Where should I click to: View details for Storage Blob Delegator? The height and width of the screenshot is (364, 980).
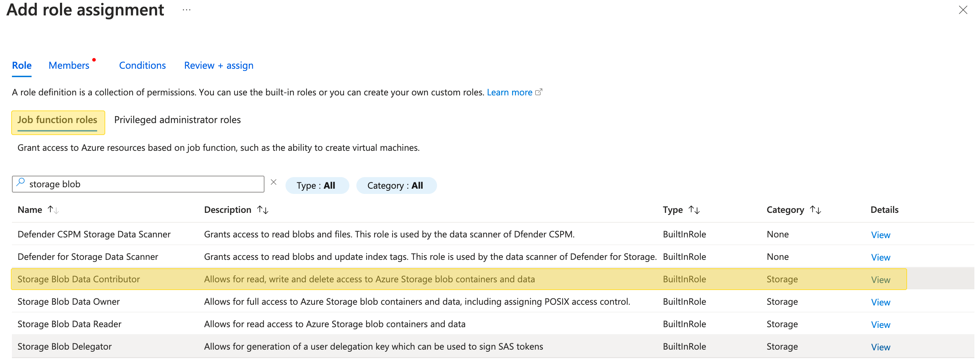pyautogui.click(x=880, y=347)
